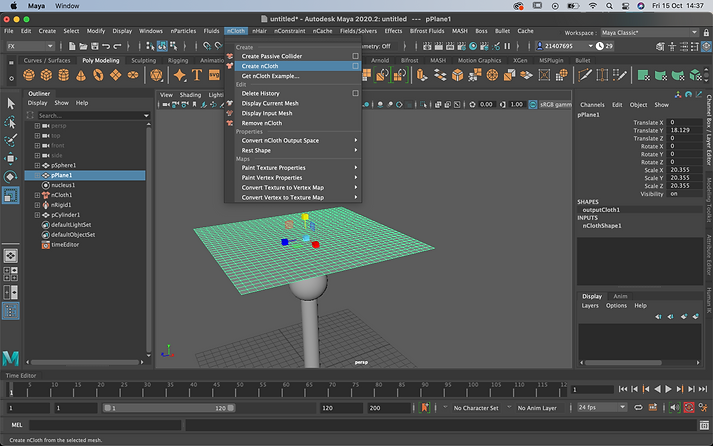This screenshot has height=446, width=713.
Task: Open macOS Spotlight search icon
Action: click(609, 6)
